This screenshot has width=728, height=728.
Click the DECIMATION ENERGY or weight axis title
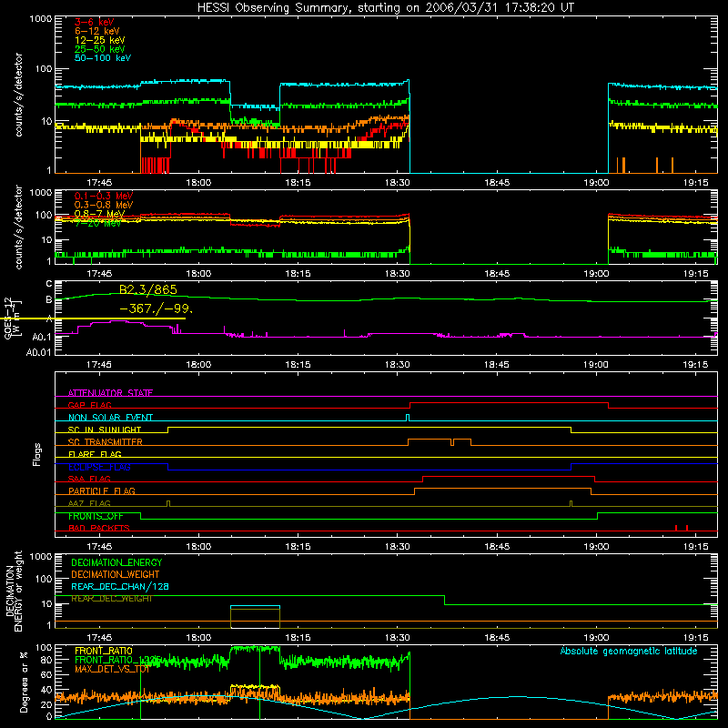14,591
